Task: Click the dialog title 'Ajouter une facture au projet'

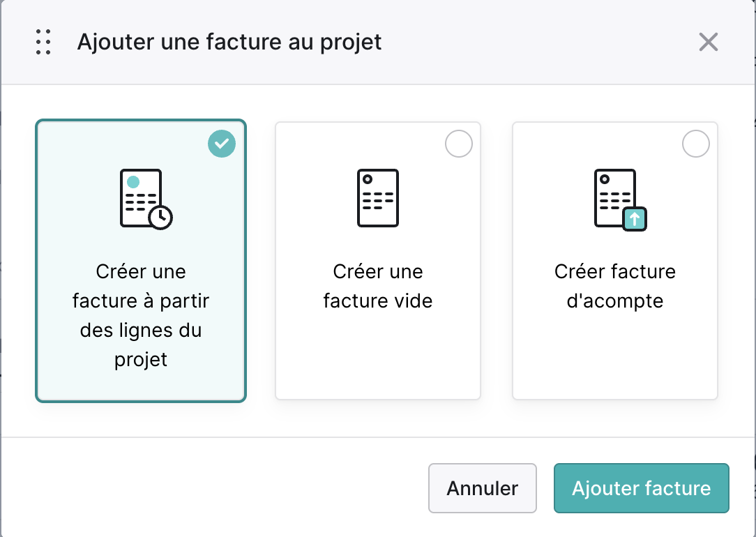Action: (x=229, y=42)
